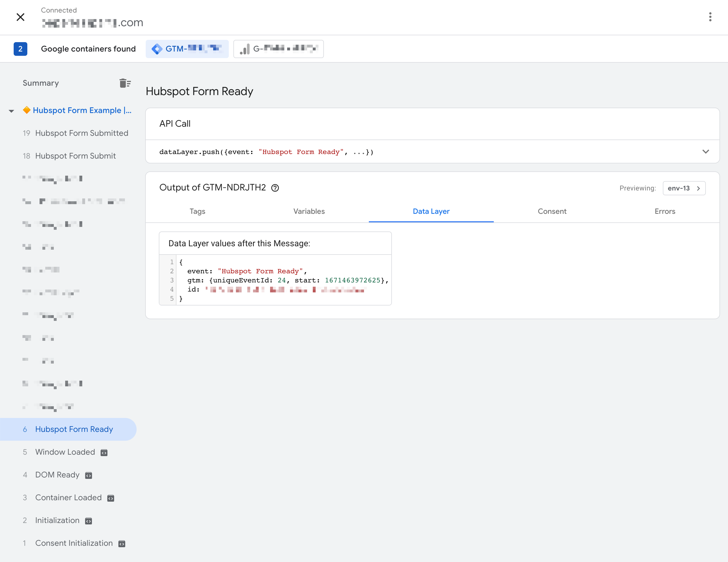Click the code icon beside Container Loaded
The height and width of the screenshot is (562, 728).
click(111, 498)
